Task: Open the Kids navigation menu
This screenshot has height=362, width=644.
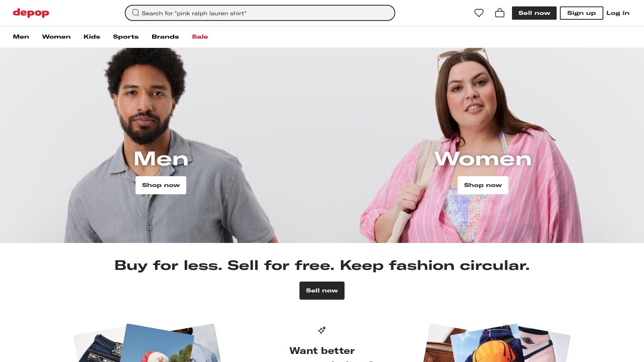Action: (92, 37)
